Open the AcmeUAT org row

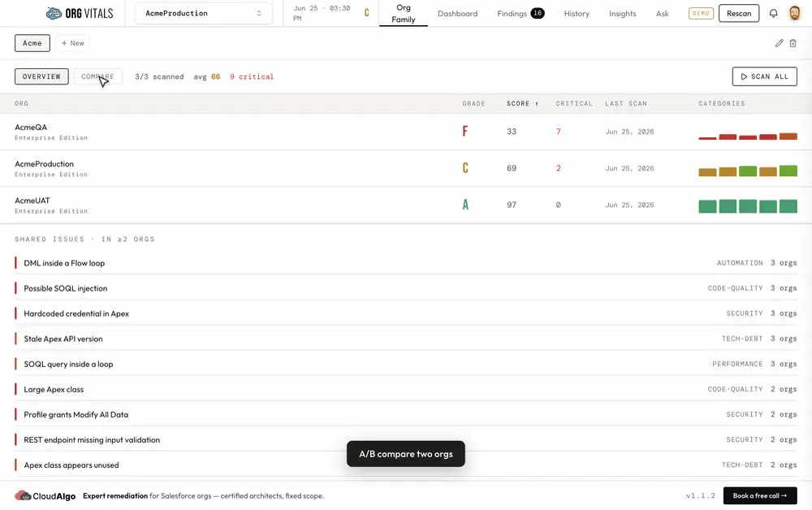406,205
